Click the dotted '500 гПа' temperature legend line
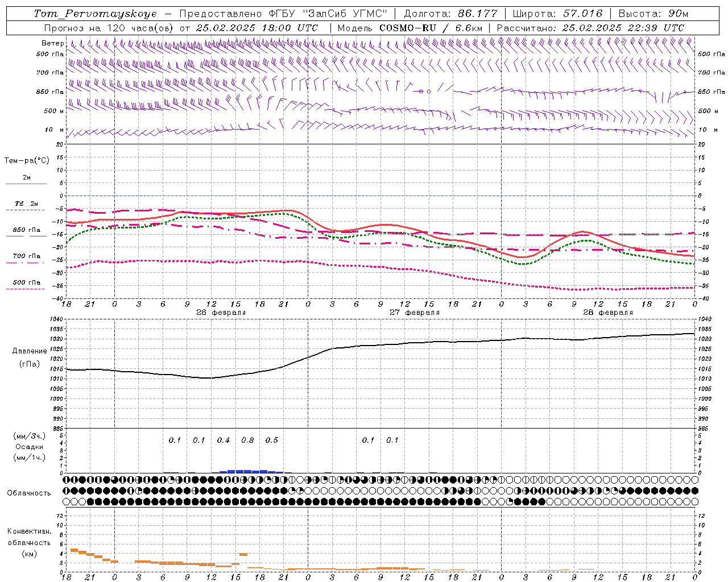 click(x=26, y=289)
